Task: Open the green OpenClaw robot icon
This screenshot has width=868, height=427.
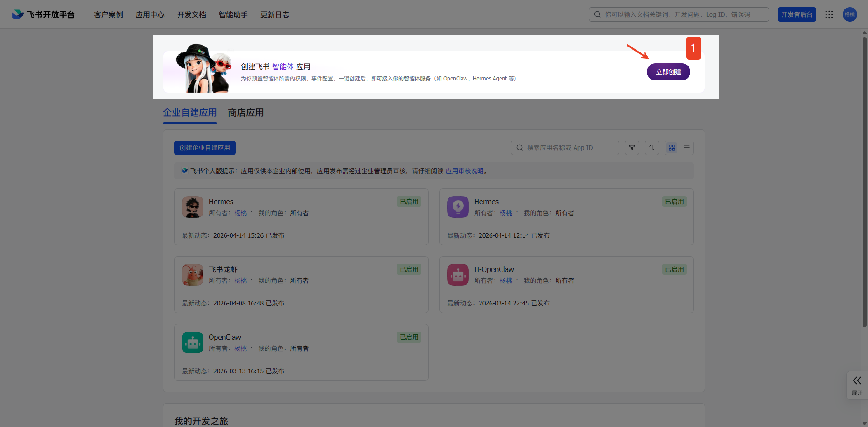Action: click(193, 343)
